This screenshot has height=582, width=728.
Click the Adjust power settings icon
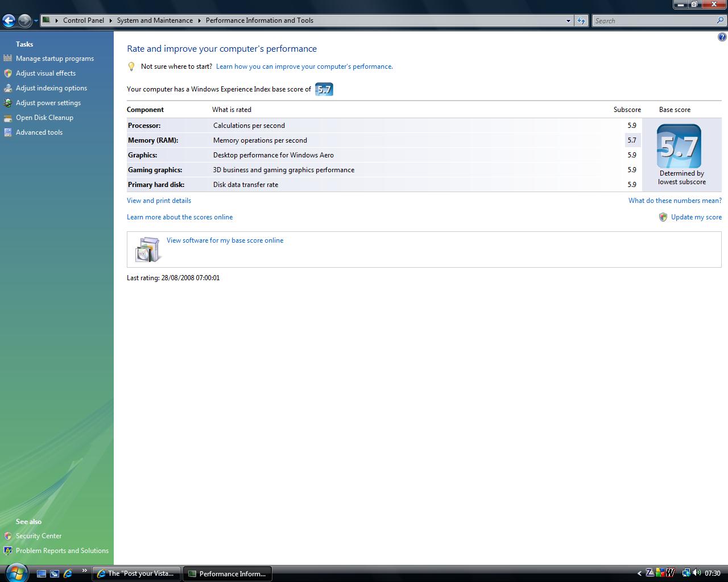[x=7, y=102]
